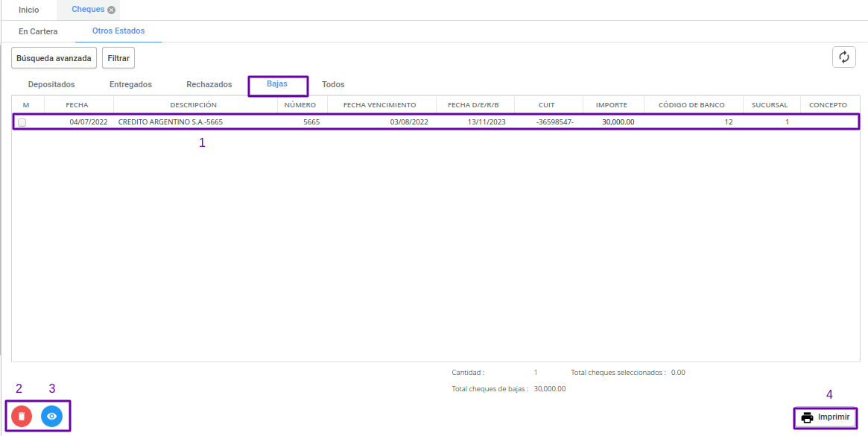Show the Todos sub-tab
Image resolution: width=868 pixels, height=436 pixels.
pyautogui.click(x=333, y=85)
